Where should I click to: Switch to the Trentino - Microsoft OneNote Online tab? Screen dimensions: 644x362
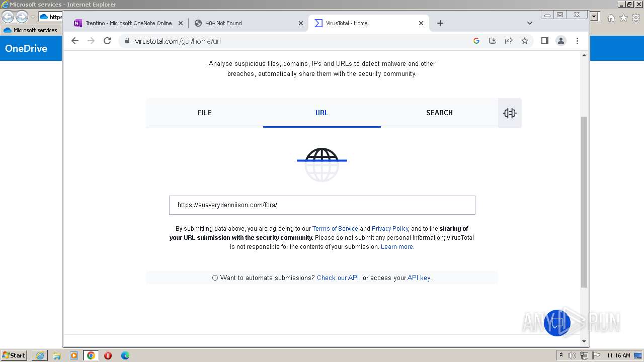click(x=128, y=23)
